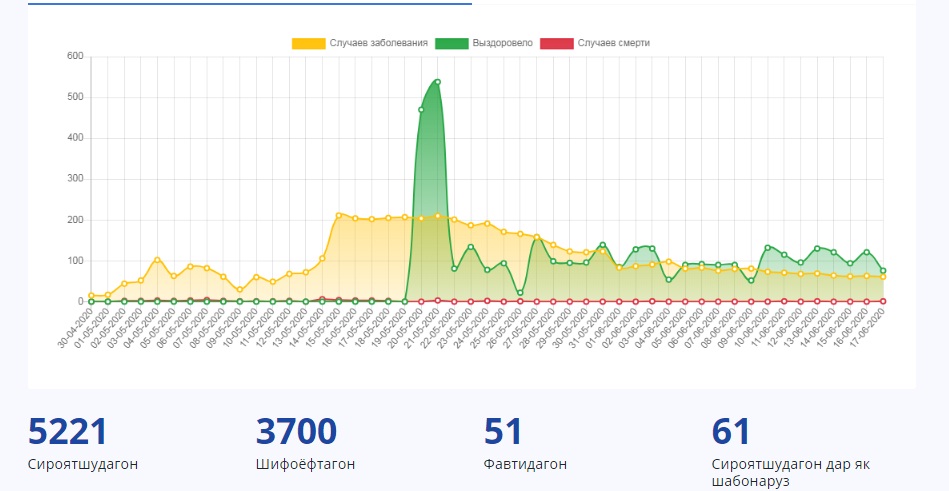Click the 'Шифоёфтагон' label
Viewport: 949px width, 491px height.
[x=305, y=464]
